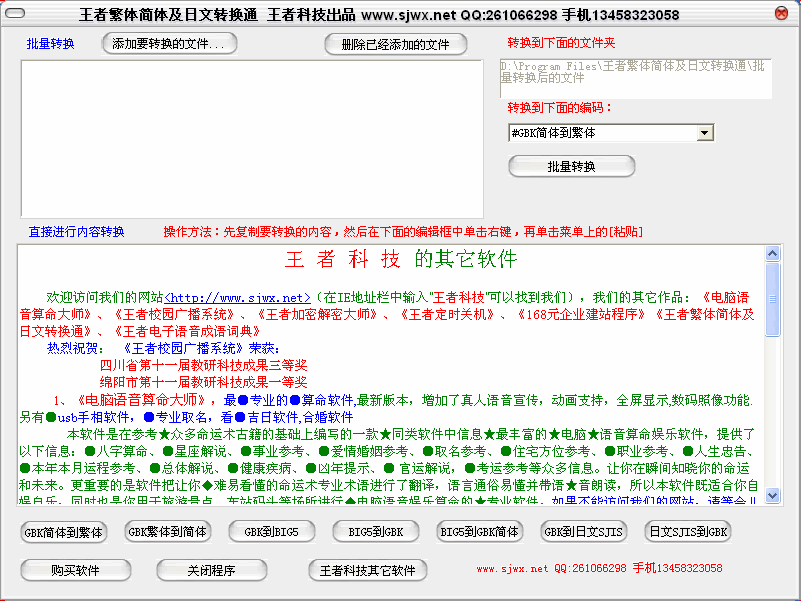Click 《电脑语音算命大师》 in numbered item 1
The width and height of the screenshot is (801, 601).
click(x=142, y=400)
